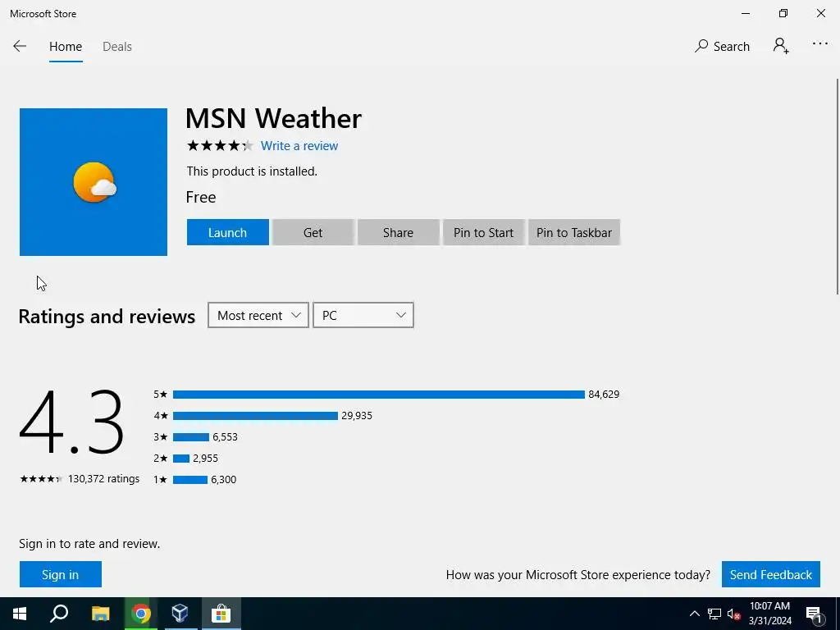Image resolution: width=840 pixels, height=630 pixels.
Task: Show hidden system tray icons
Action: pyautogui.click(x=694, y=614)
